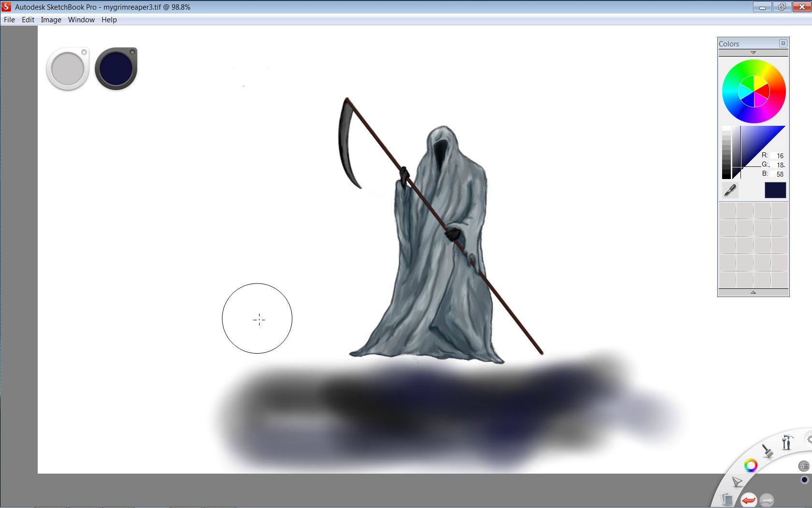The height and width of the screenshot is (508, 812).
Task: Select the gray brush puck
Action: [67, 68]
